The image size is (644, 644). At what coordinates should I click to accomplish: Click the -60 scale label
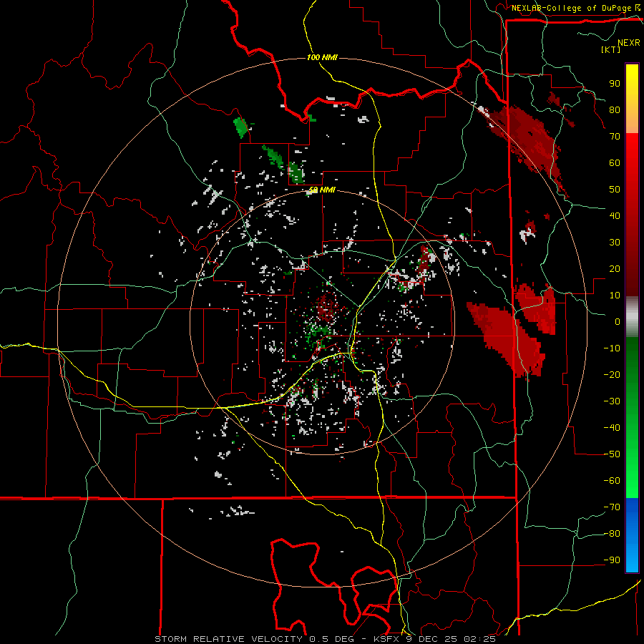612,481
